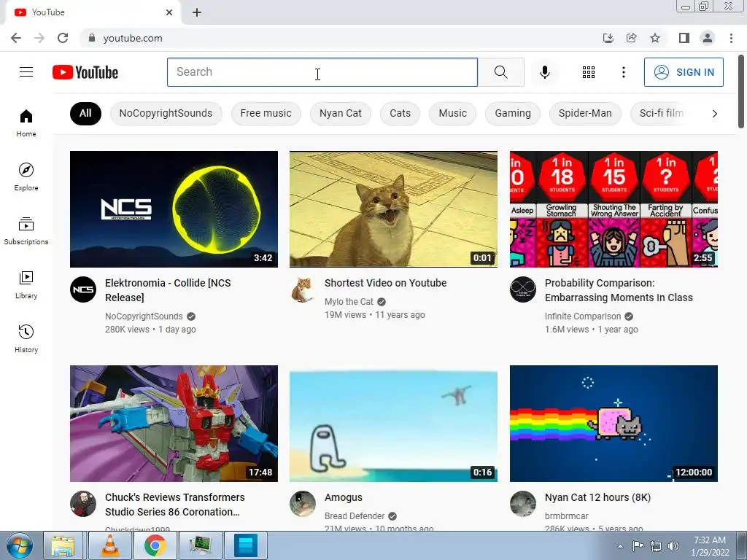This screenshot has height=560, width=747.
Task: Open Bread Defender channel avatar
Action: pos(303,504)
